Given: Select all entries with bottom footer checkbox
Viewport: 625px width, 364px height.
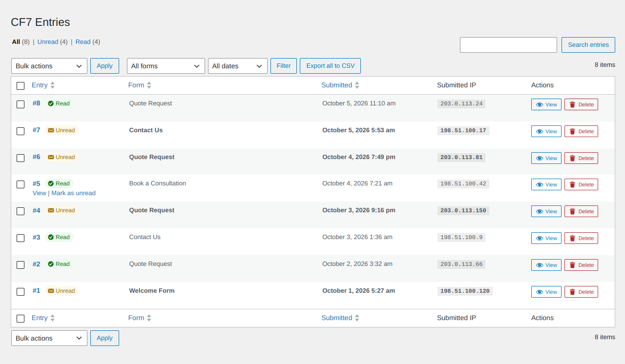Looking at the screenshot, I should pos(21,319).
